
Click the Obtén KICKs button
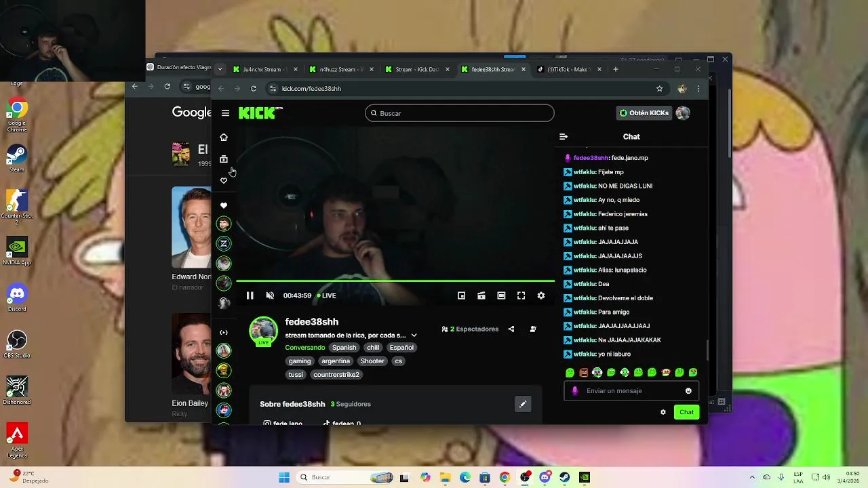[644, 113]
